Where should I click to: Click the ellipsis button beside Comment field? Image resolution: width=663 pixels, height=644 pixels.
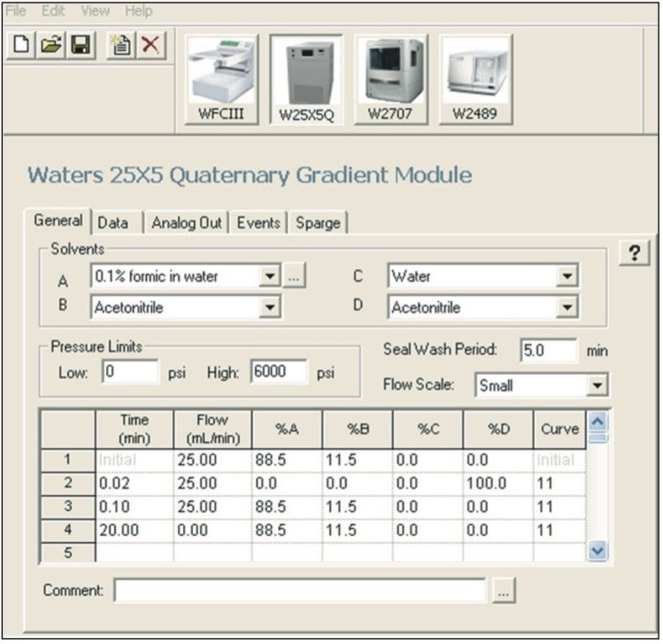[503, 590]
